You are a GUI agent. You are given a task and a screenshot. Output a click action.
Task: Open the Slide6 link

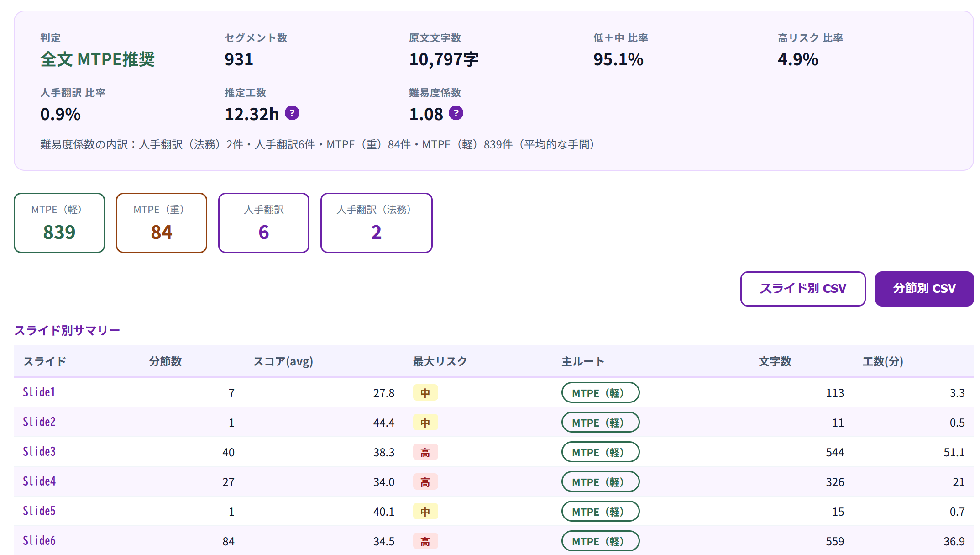click(x=39, y=541)
